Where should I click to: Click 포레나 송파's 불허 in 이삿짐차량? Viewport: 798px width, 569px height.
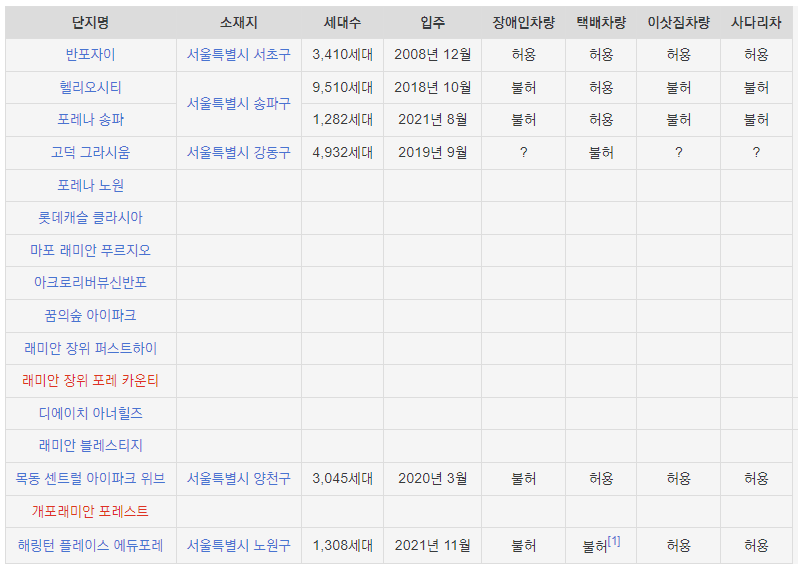[x=678, y=120]
